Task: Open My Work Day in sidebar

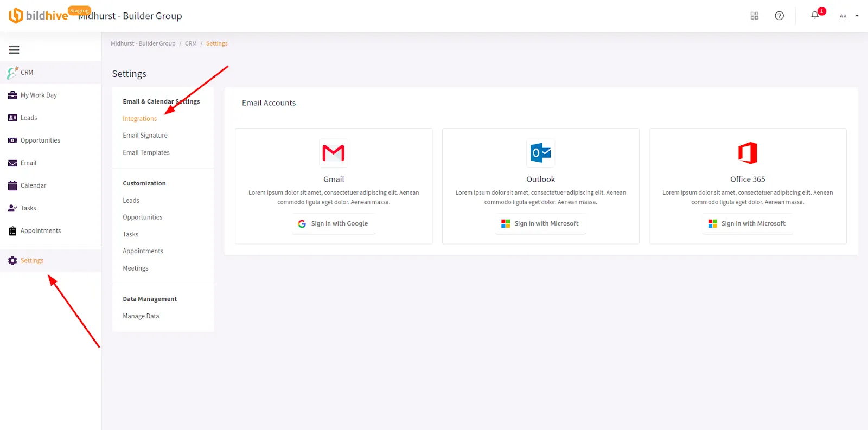Action: [x=39, y=95]
